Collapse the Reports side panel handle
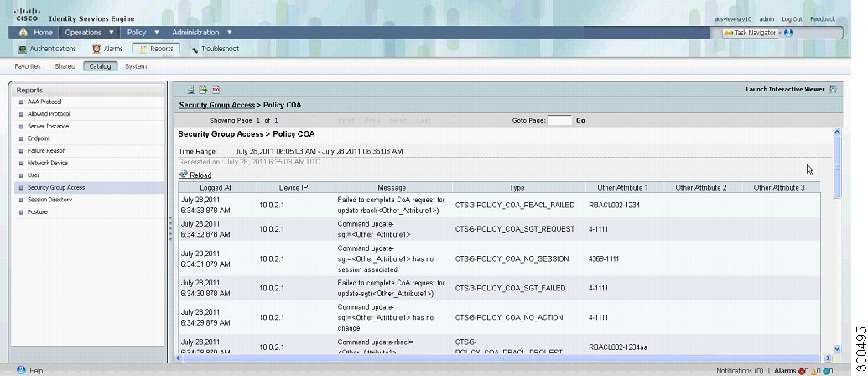 pyautogui.click(x=170, y=228)
